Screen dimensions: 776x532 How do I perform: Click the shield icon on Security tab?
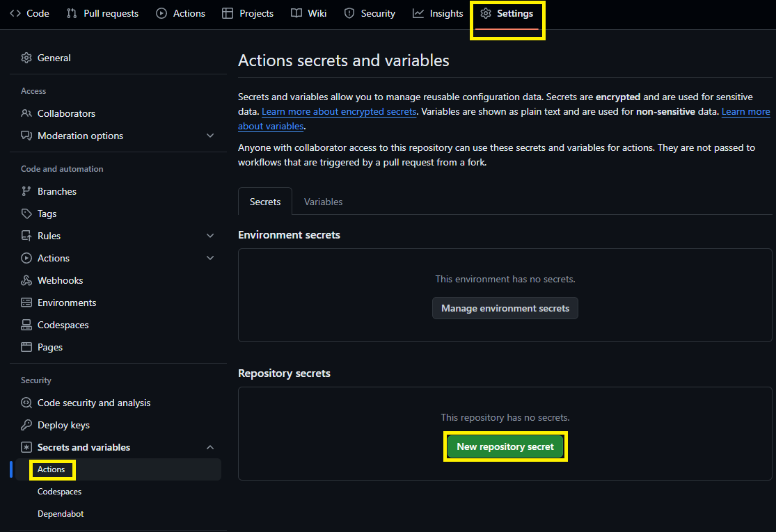coord(349,13)
